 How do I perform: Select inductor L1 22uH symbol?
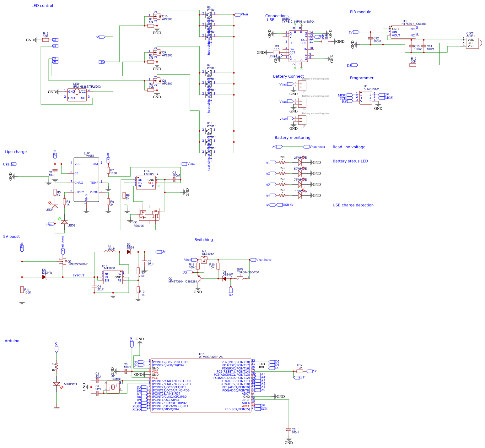(x=110, y=251)
